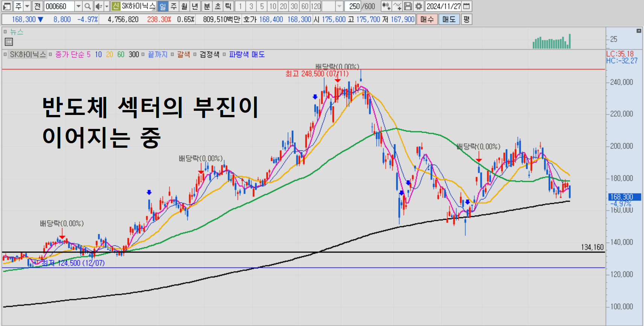Expand the stock code 000660 dropdown
Viewport: 644px width, 326px height.
pyautogui.click(x=78, y=6)
